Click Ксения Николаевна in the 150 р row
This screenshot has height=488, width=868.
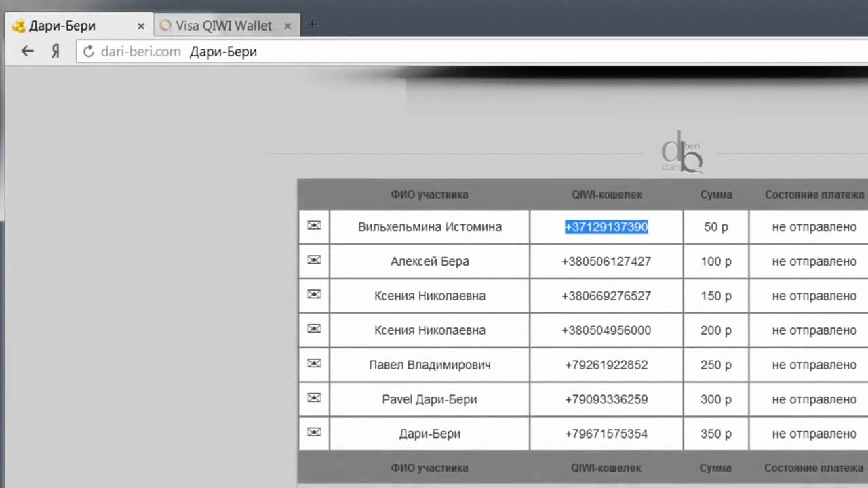(x=430, y=296)
